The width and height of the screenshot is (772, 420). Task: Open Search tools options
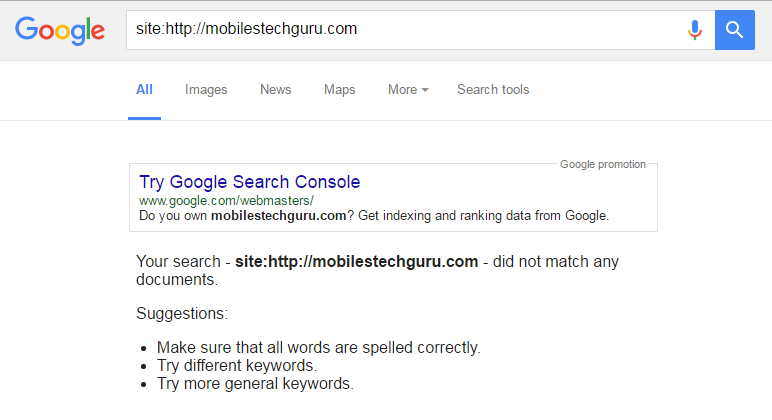click(x=493, y=90)
